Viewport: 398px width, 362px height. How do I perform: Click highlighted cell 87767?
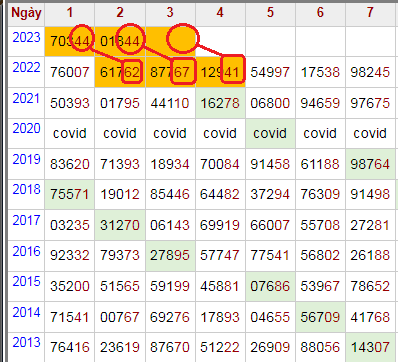coord(170,72)
